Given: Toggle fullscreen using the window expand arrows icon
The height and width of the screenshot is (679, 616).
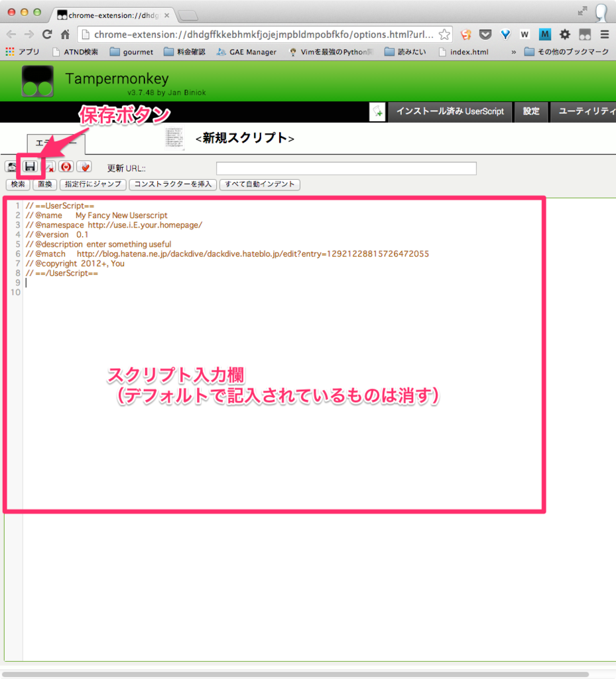Looking at the screenshot, I should click(x=583, y=12).
